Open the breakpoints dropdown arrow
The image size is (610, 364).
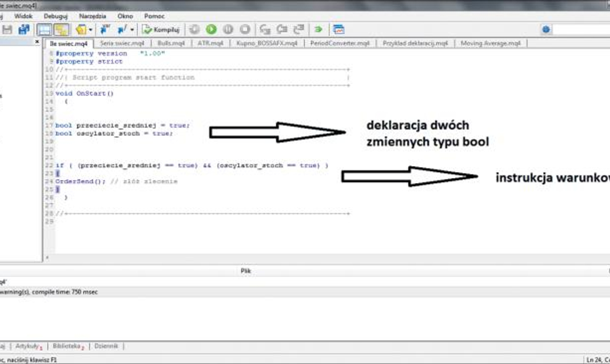click(131, 29)
